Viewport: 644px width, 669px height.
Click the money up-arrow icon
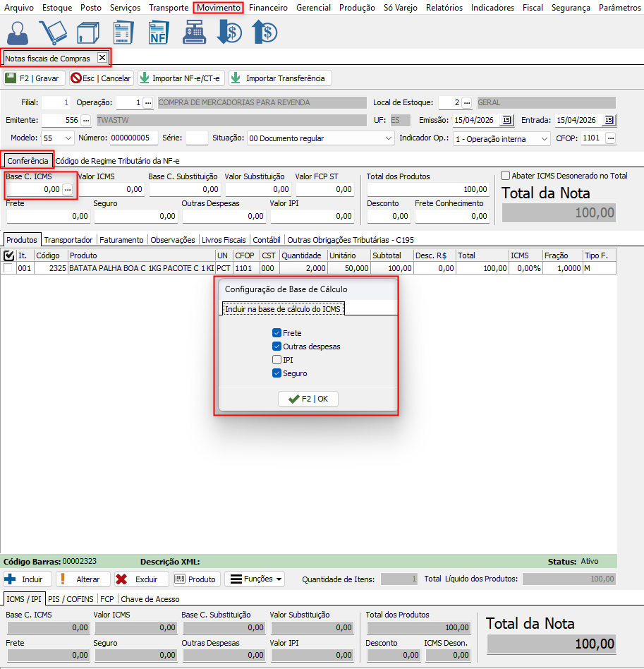click(265, 32)
